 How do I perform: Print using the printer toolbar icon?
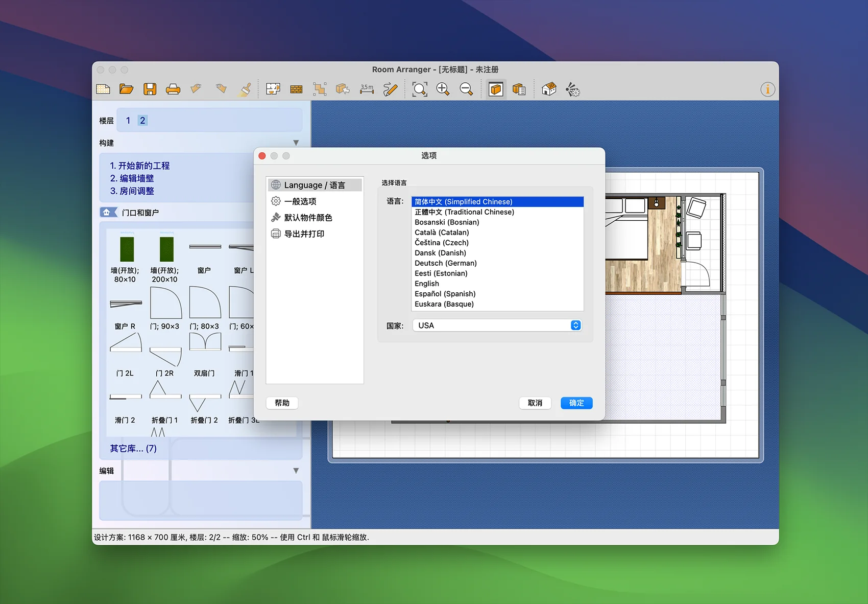173,89
